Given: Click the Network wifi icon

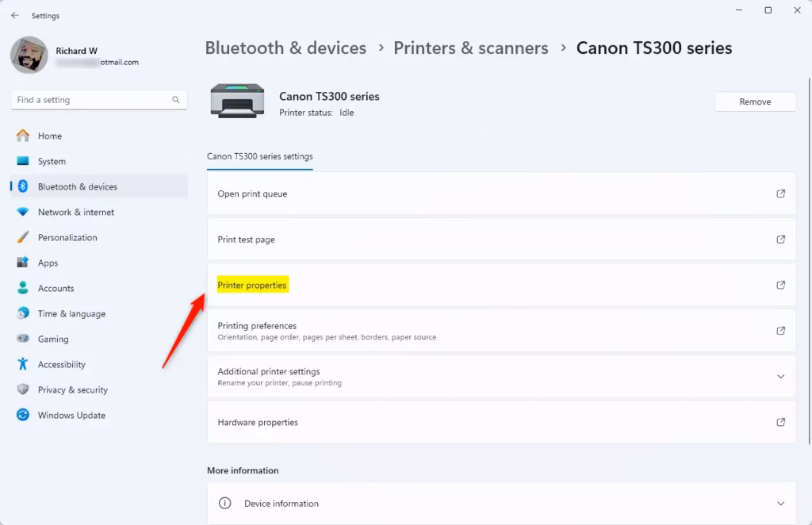Looking at the screenshot, I should pos(23,212).
